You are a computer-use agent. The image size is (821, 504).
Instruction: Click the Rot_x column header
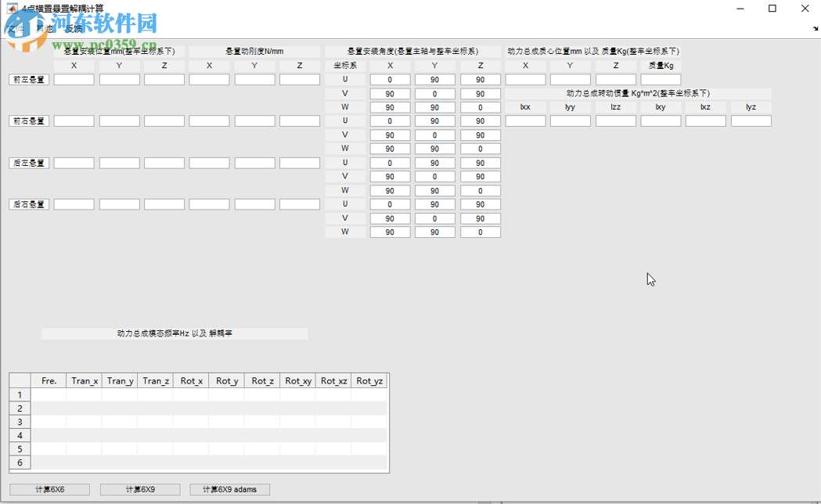click(x=191, y=381)
